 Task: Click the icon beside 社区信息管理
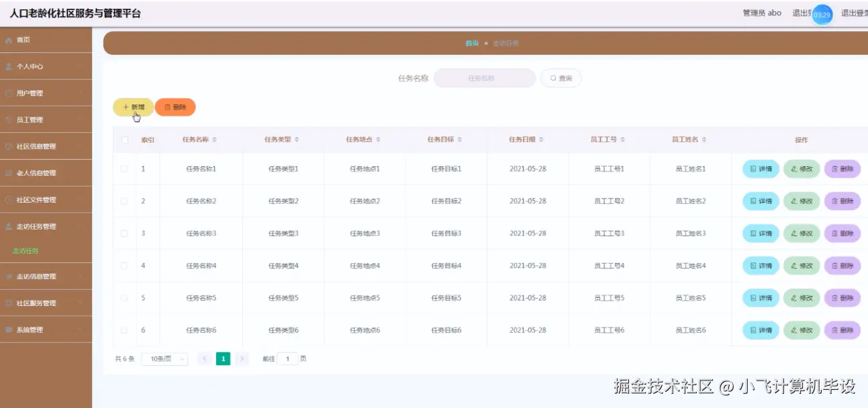(x=9, y=146)
